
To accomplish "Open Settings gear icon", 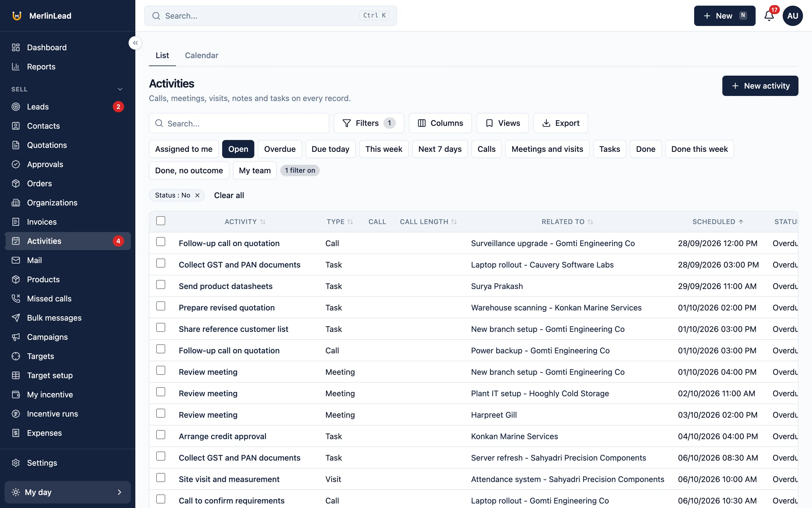I will coord(16,463).
